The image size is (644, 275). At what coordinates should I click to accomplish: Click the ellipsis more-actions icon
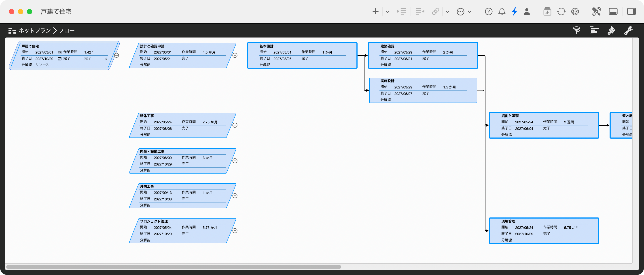click(x=460, y=12)
